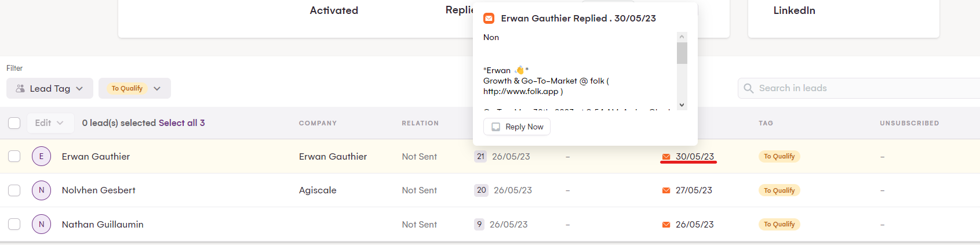Click envelope icon beside 30/05/23 reply date
This screenshot has width=980, height=245.
coord(666,157)
